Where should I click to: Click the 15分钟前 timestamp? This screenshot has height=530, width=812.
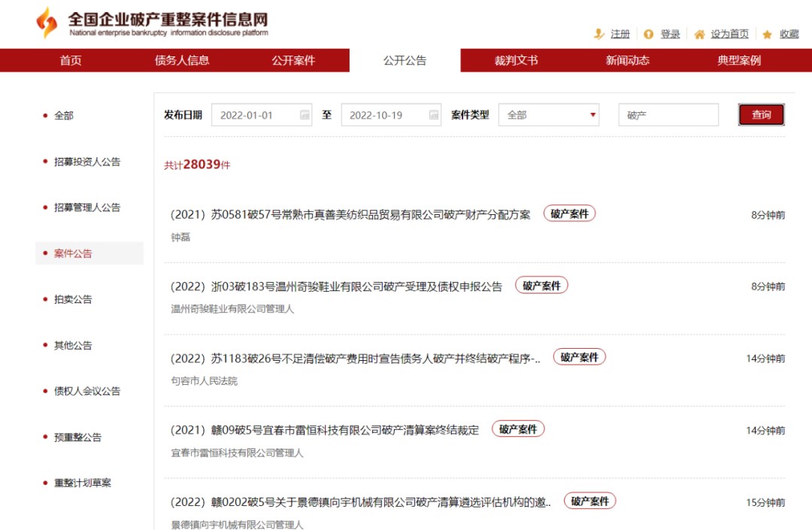pyautogui.click(x=765, y=503)
